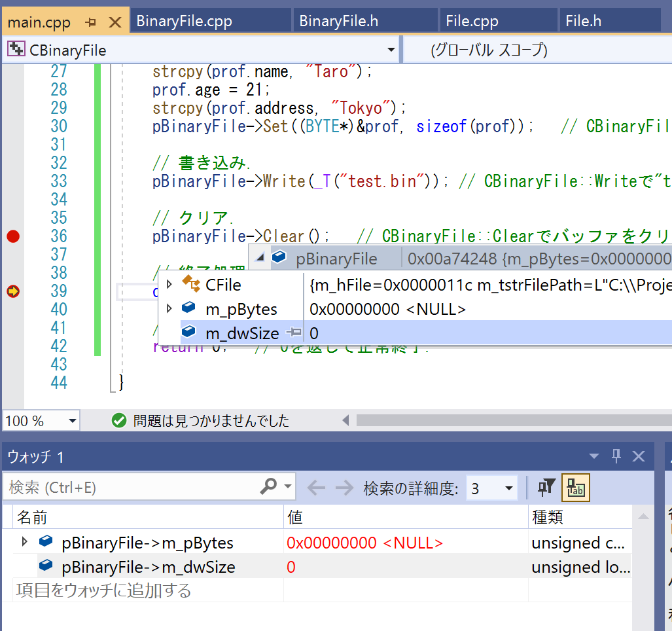Click the 名前 column header

[148, 516]
